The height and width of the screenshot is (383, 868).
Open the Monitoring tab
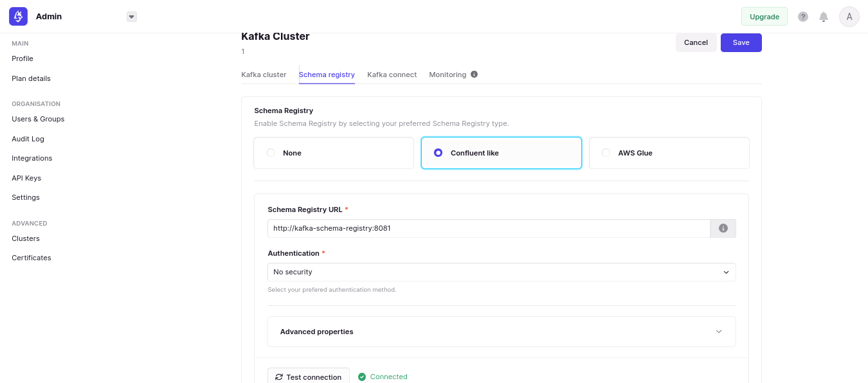pos(448,75)
